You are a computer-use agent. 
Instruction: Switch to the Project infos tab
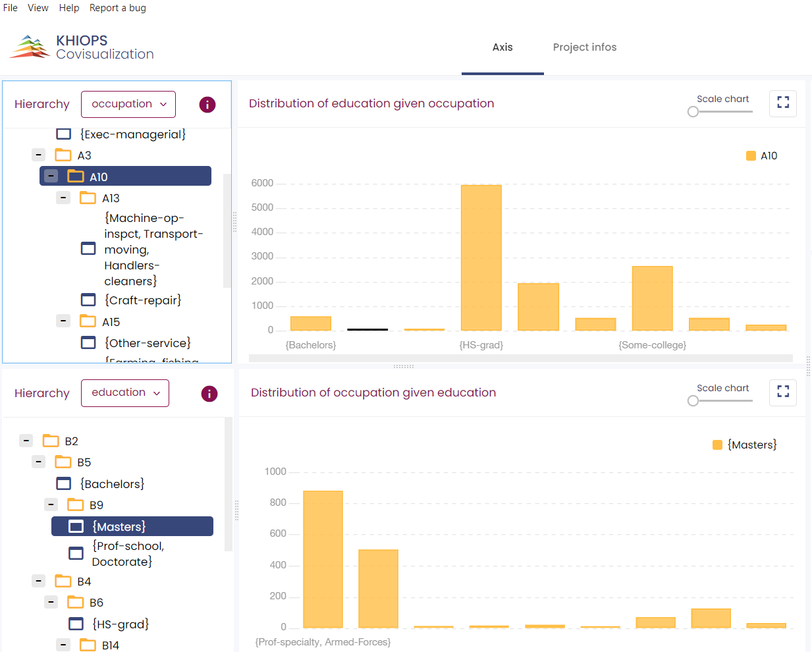(584, 47)
